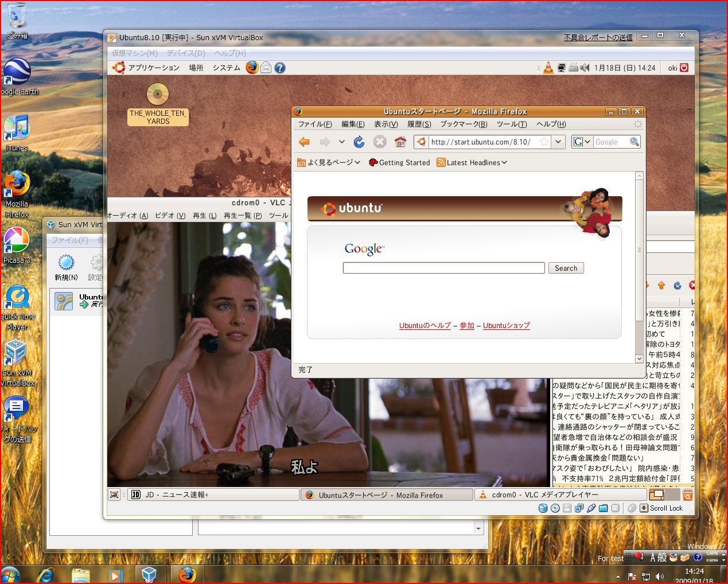The height and width of the screenshot is (584, 728).
Task: Open the Ubuntuショップ link
Action: coord(507,325)
